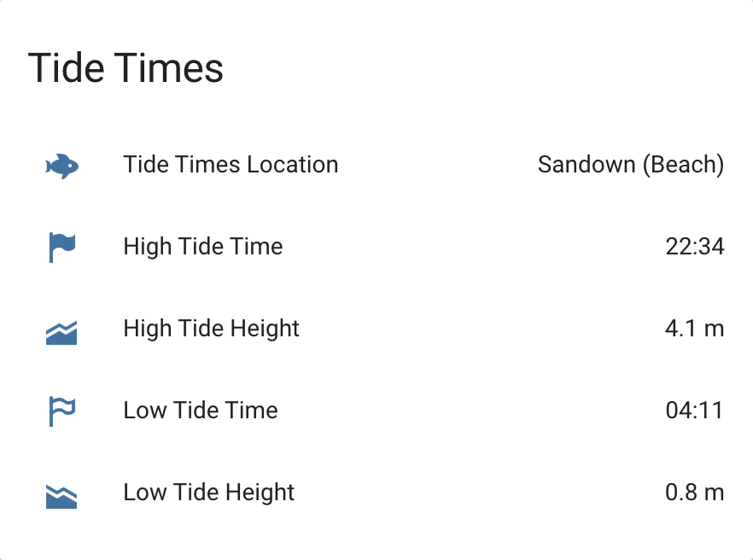The height and width of the screenshot is (560, 753).
Task: Click the Tide Times Location row
Action: 376,165
